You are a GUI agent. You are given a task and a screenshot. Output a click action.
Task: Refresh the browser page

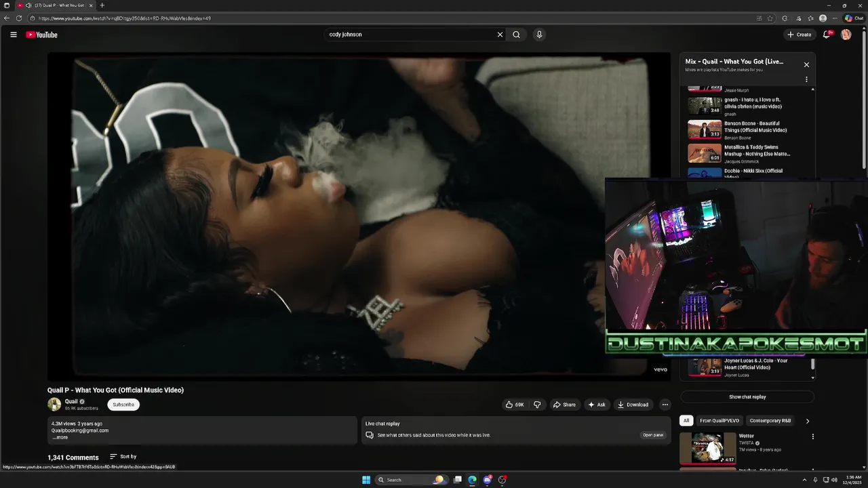[x=19, y=18]
